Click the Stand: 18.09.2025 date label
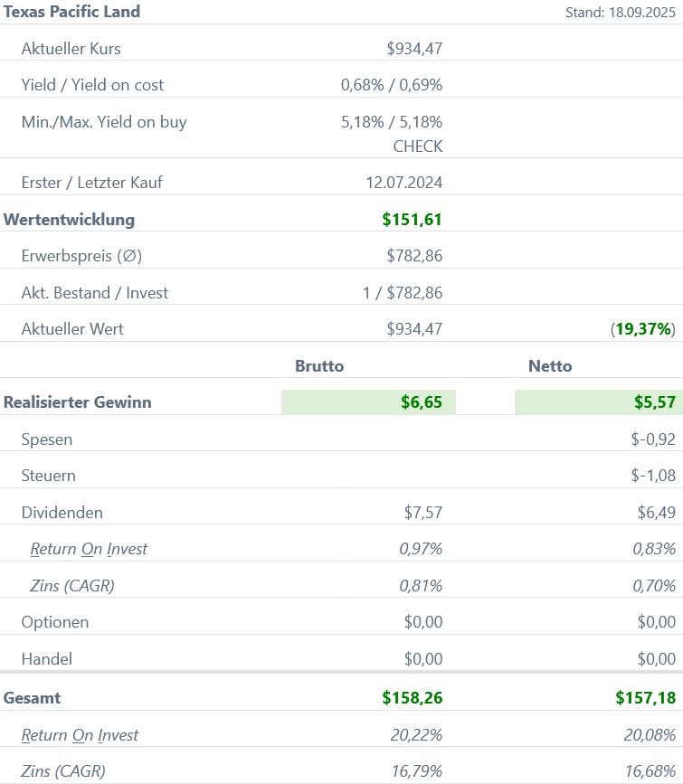 pos(620,13)
